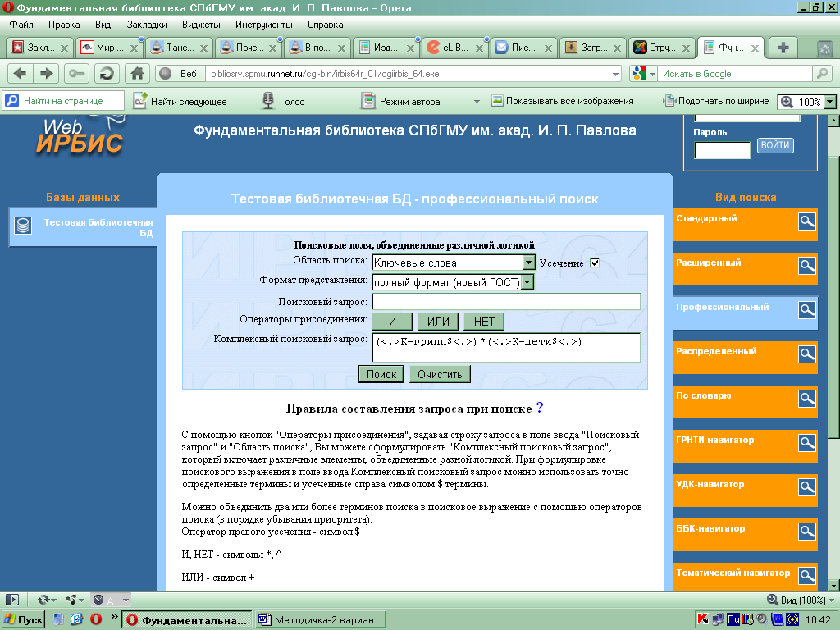
Task: Click the Opera icon in quick launch
Action: click(x=96, y=619)
